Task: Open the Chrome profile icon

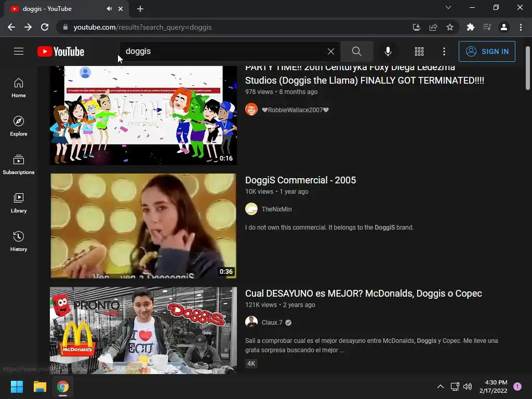Action: click(504, 27)
